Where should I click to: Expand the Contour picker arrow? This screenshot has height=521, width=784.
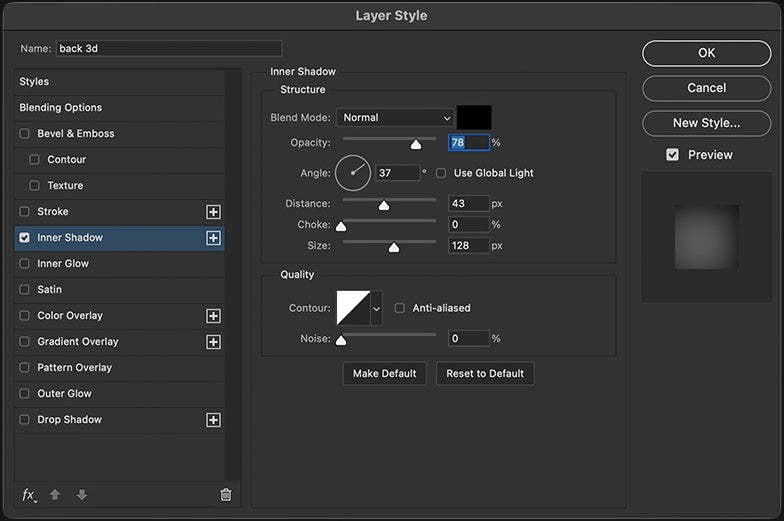pos(376,308)
